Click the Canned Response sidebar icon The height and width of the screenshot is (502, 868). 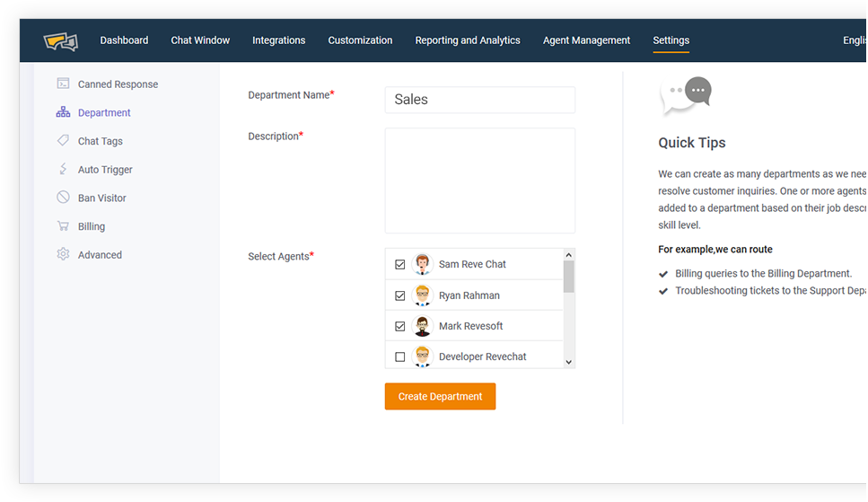pyautogui.click(x=63, y=84)
